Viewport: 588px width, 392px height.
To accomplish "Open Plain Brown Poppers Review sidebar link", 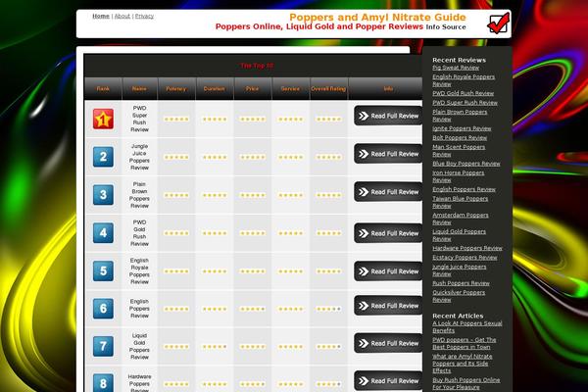I will coord(460,116).
